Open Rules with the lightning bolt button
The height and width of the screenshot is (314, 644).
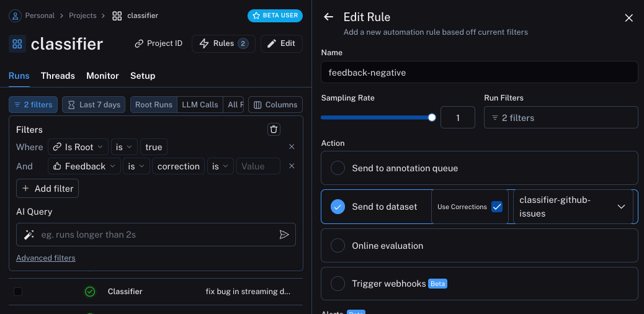[x=223, y=43]
